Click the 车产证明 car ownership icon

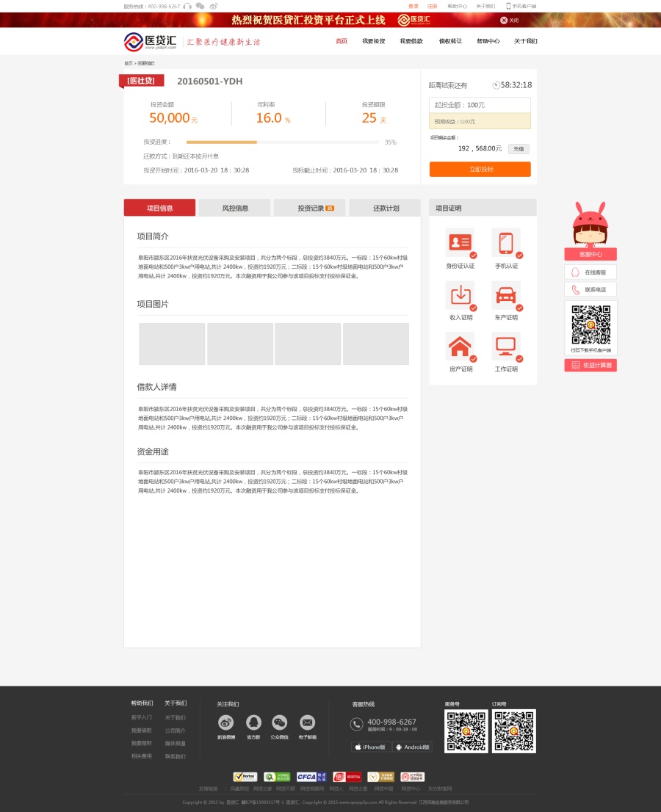(x=505, y=294)
